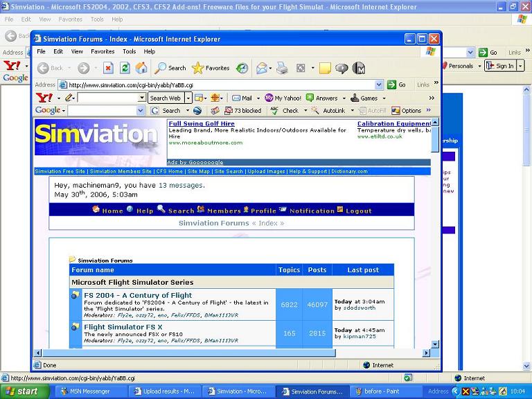The height and width of the screenshot is (399, 532).
Task: Open the Favorites menu
Action: [x=103, y=51]
